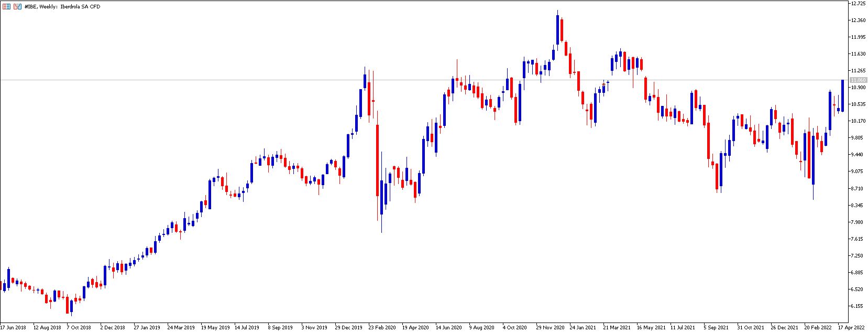Click the 9.440 price axis label
The image size is (868, 333).
859,155
